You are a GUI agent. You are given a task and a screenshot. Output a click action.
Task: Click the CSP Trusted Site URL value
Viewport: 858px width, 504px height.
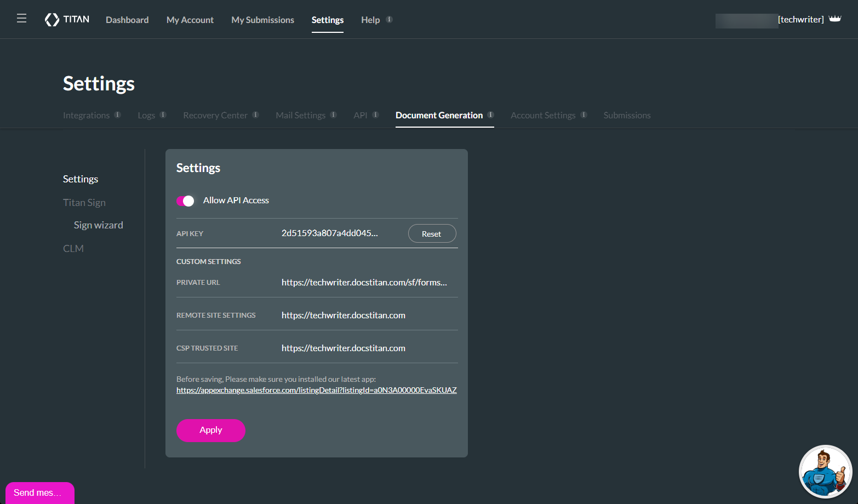pyautogui.click(x=344, y=348)
